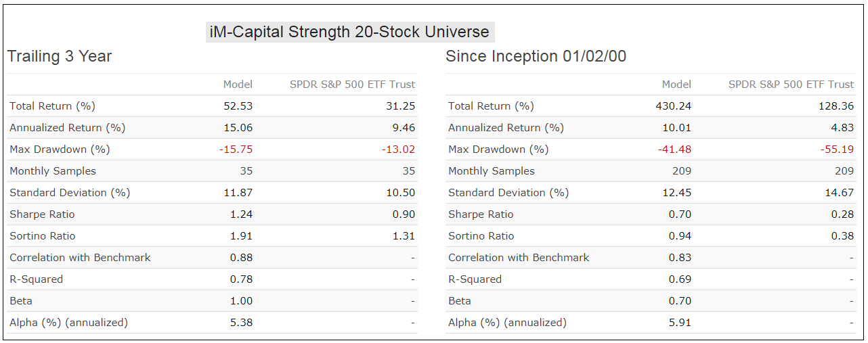Click the Alpha (%) (annualized) value 5.38
This screenshot has height=343, width=868.
tap(241, 323)
